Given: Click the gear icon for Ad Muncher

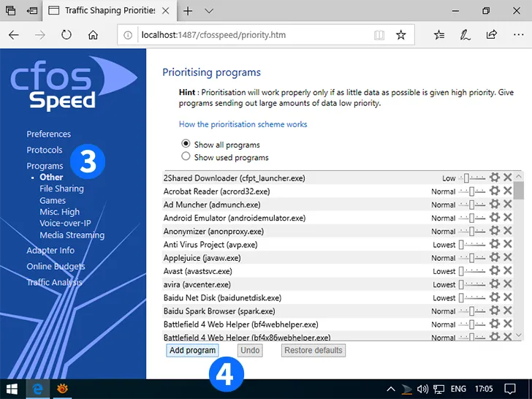Looking at the screenshot, I should pos(495,204).
